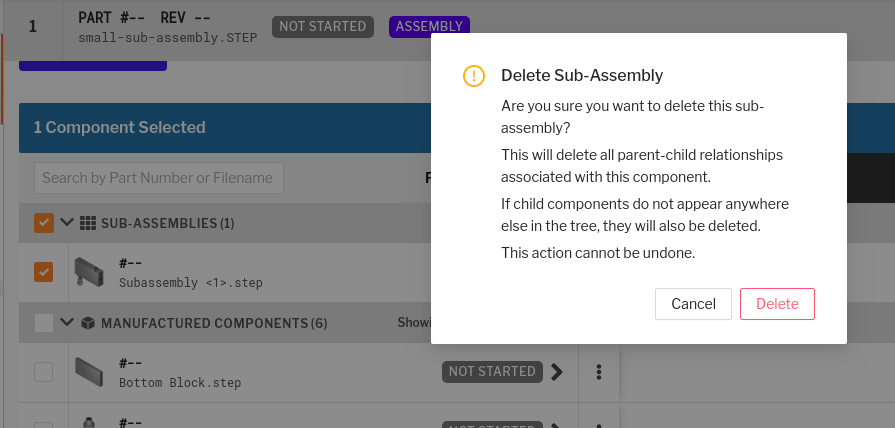The width and height of the screenshot is (895, 428).
Task: Click the Manufactured Components cube icon
Action: 87,323
